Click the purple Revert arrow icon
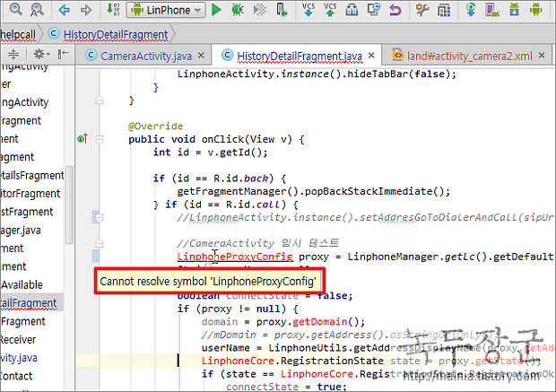 coord(395,10)
